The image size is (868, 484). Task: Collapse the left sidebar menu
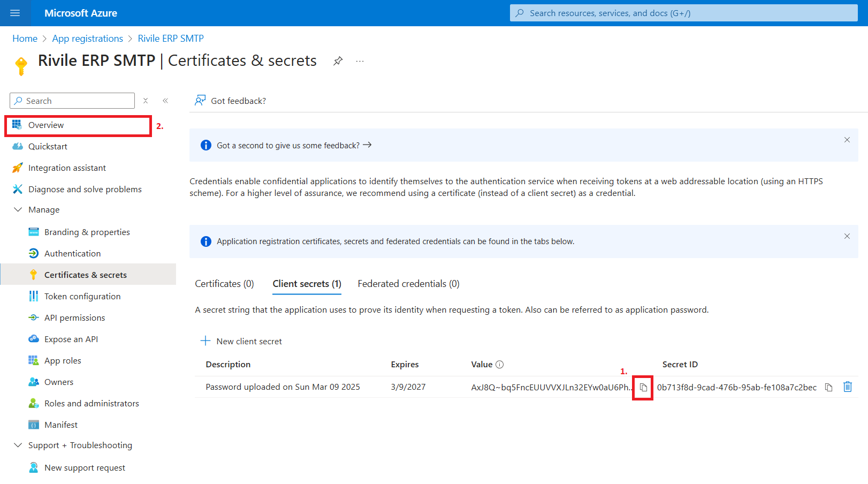[x=165, y=101]
